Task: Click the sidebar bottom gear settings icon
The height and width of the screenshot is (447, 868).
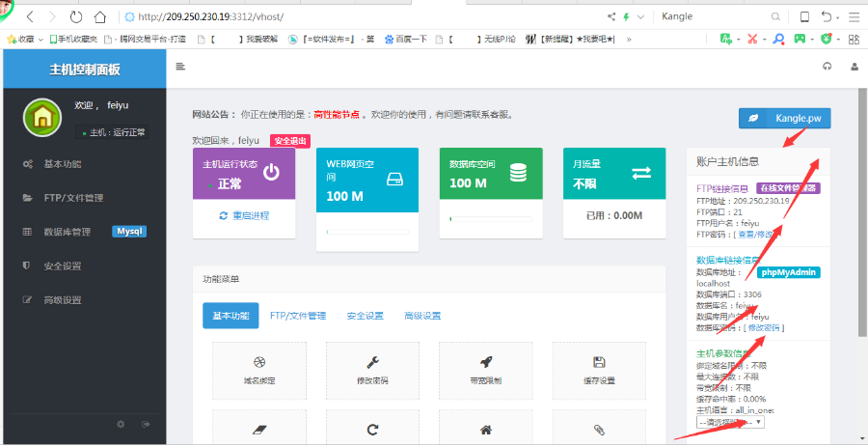Action: [121, 424]
